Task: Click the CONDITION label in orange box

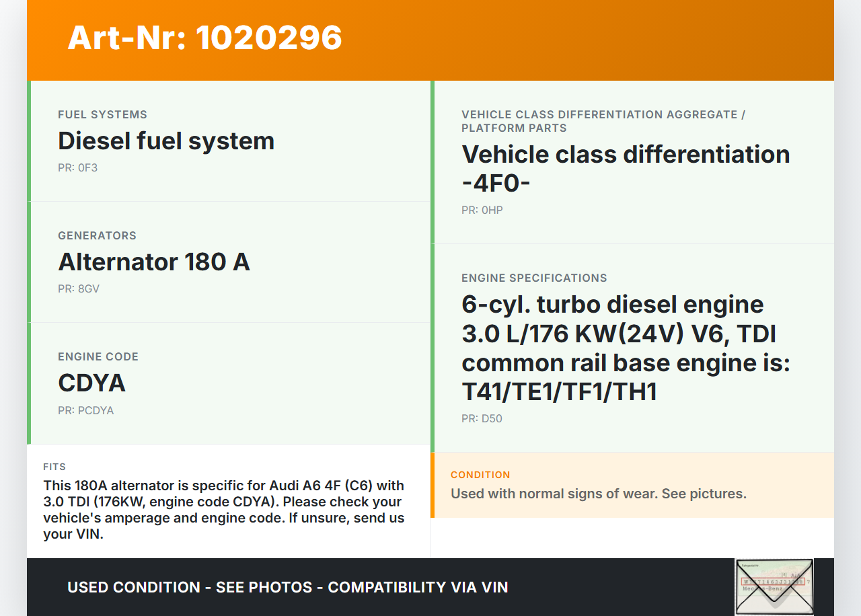Action: [x=480, y=475]
